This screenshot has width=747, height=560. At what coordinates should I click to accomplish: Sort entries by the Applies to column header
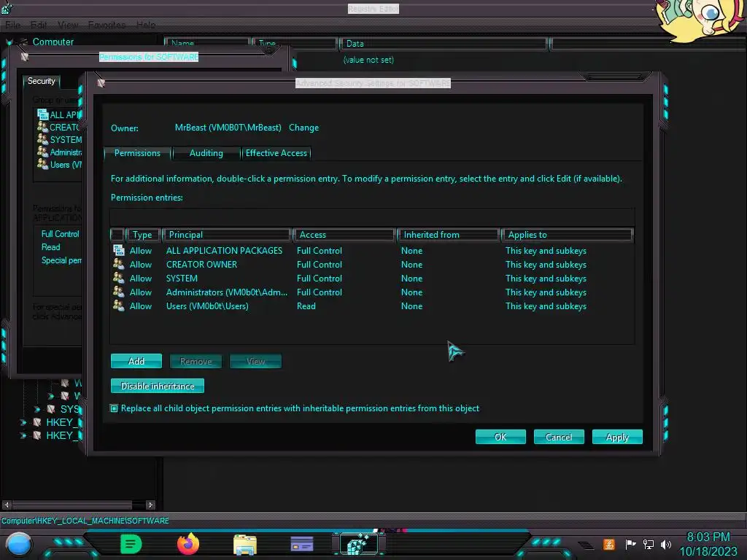[567, 235]
